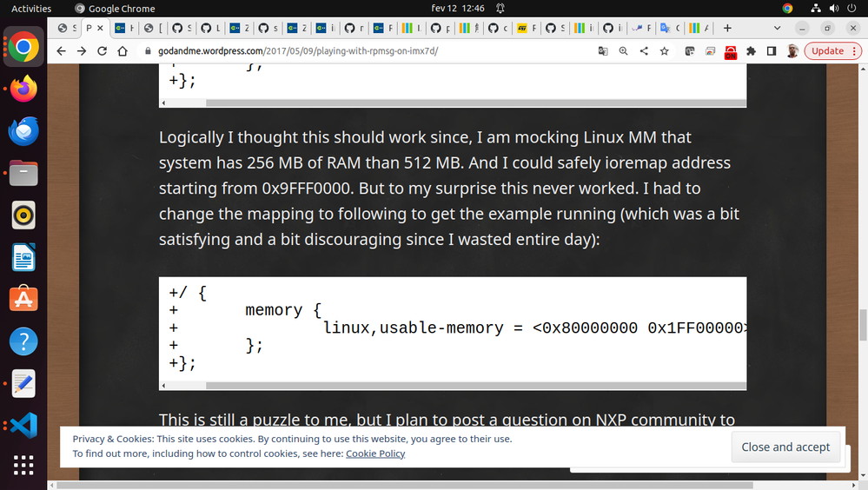Open the Google Chrome app menu in top bar
868x490 pixels.
(x=116, y=9)
